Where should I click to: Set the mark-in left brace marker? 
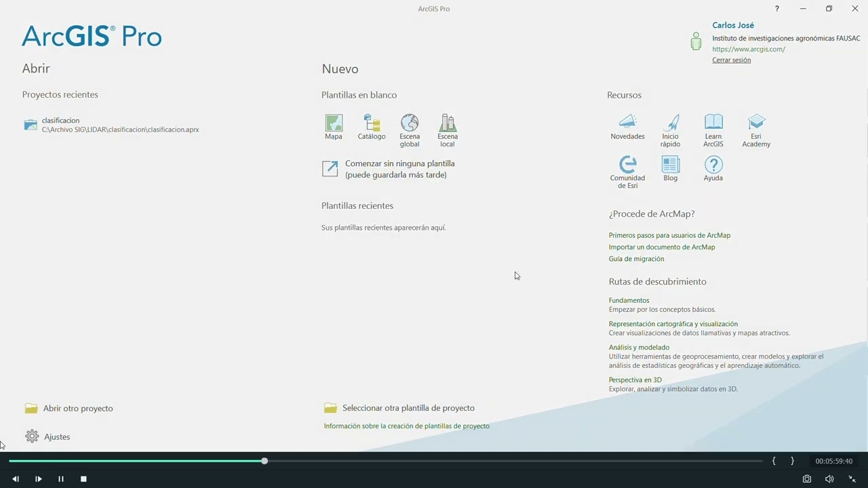tap(774, 461)
